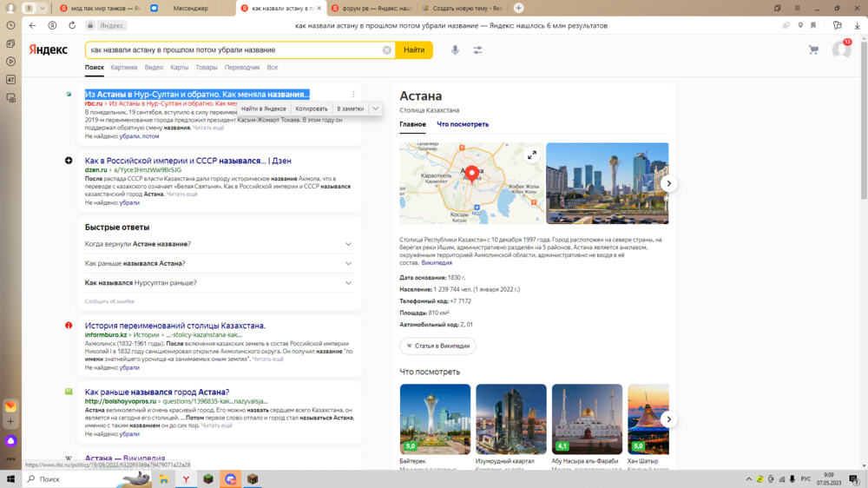Image resolution: width=868 pixels, height=488 pixels.
Task: Open 'Как раньше назывался город Астана?' result
Action: coord(156,392)
